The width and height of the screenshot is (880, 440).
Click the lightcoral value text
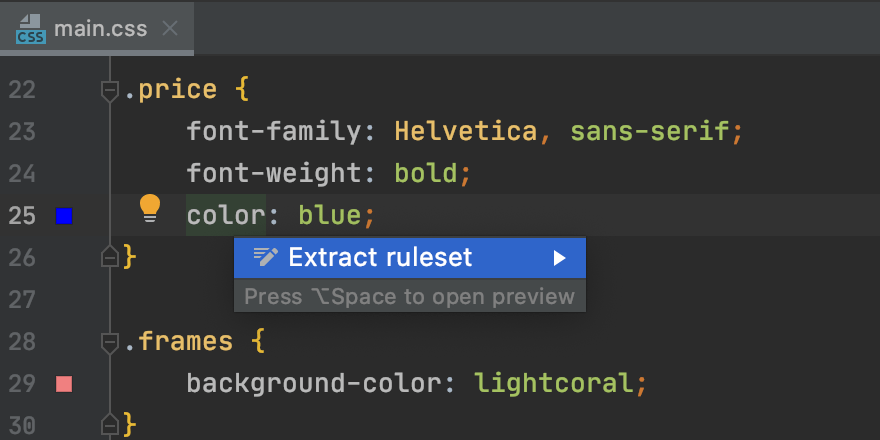coord(554,383)
